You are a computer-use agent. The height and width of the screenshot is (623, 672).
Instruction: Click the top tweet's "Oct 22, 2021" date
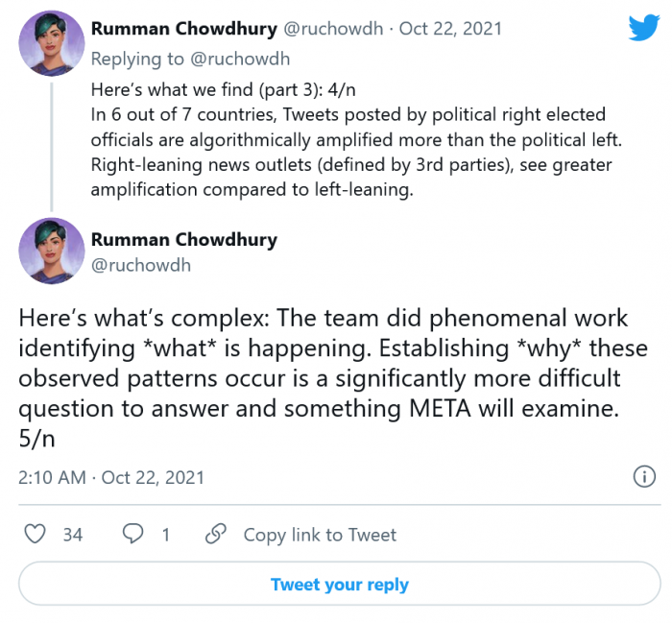coord(449,29)
